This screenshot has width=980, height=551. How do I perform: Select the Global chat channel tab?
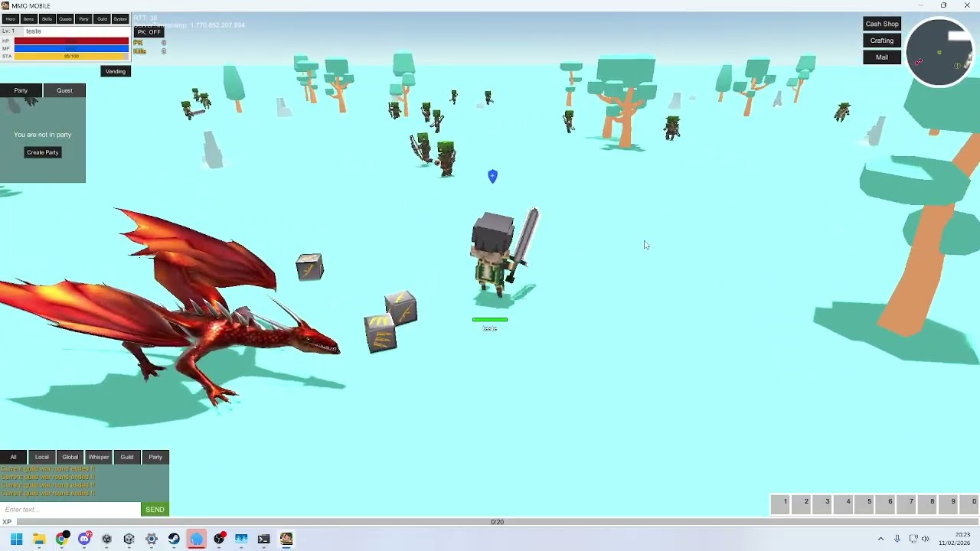click(70, 457)
